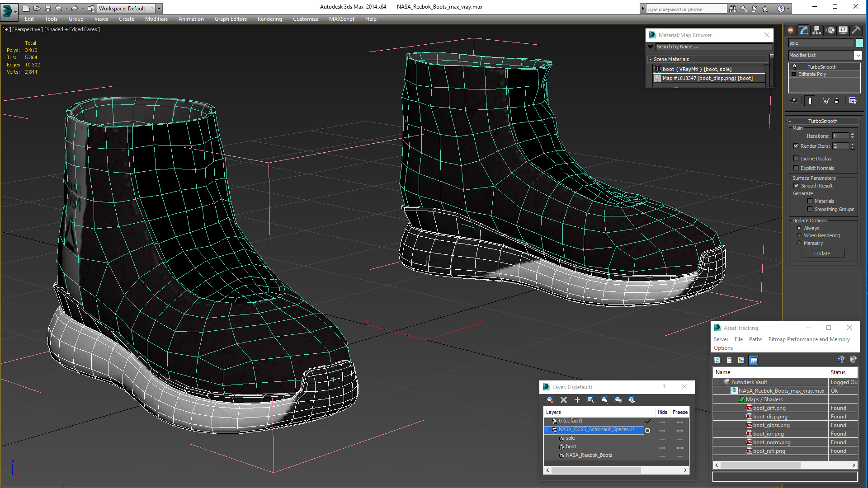Image resolution: width=868 pixels, height=488 pixels.
Task: Click the Status column header in Asset Tracking
Action: pyautogui.click(x=843, y=372)
